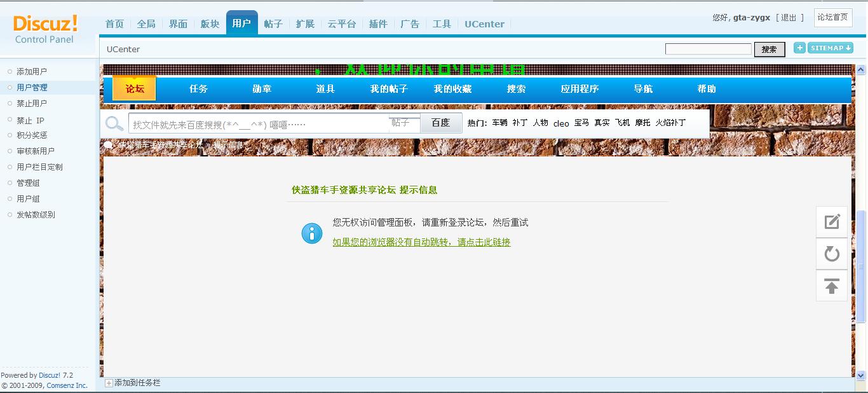Switch to the 插件 admin tab
Image resolution: width=868 pixels, height=393 pixels.
coord(378,24)
